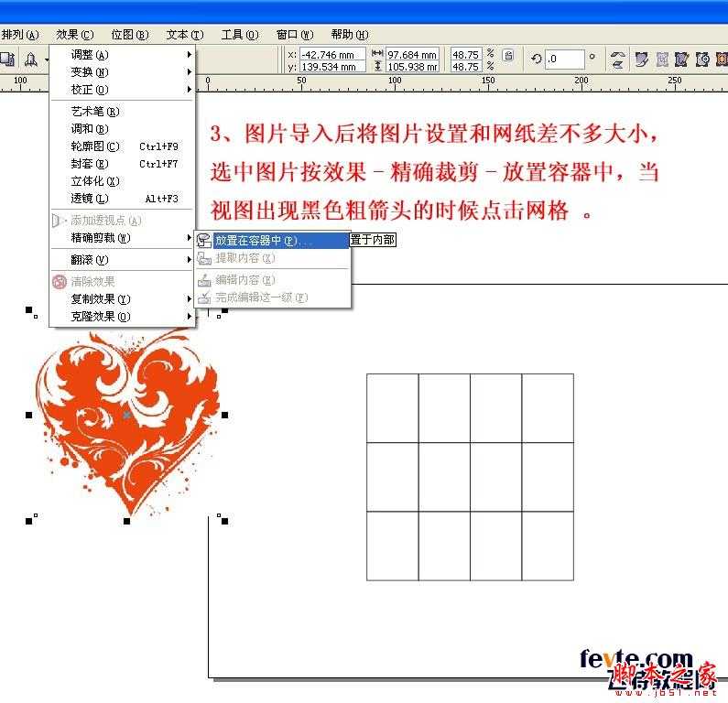Choose 封套 (E) envelope effect

click(x=122, y=163)
